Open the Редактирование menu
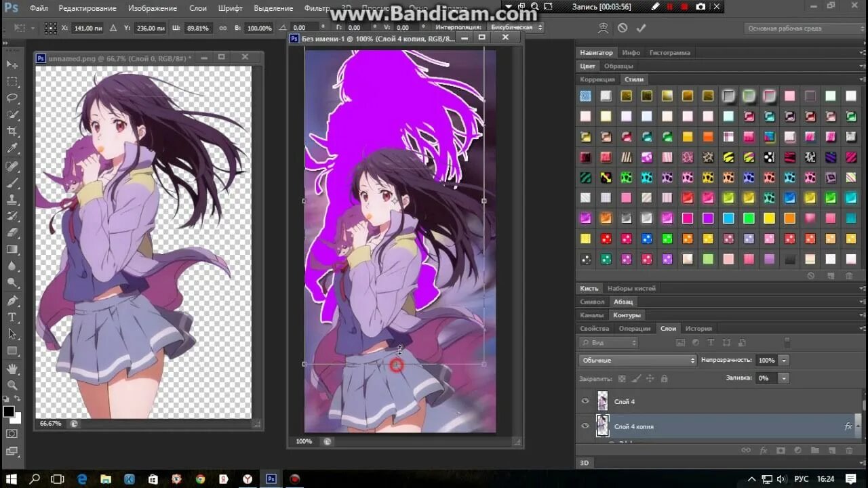Viewport: 868px width, 488px height. click(x=87, y=8)
